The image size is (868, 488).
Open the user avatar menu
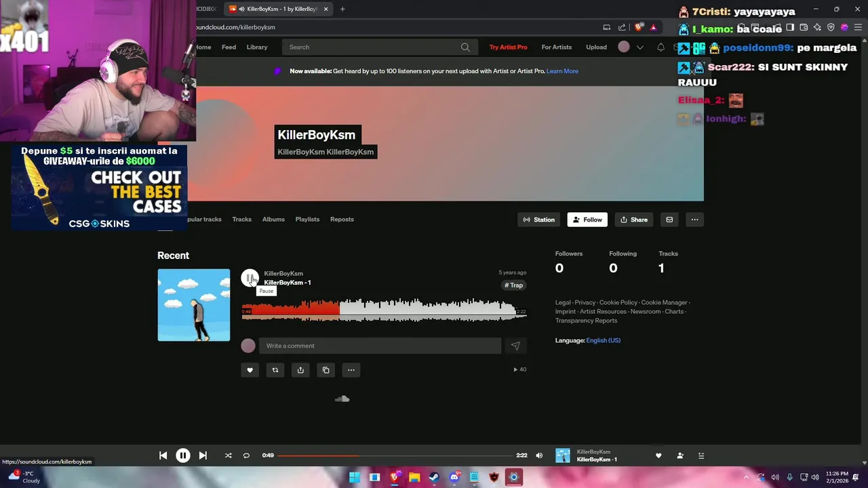click(624, 47)
